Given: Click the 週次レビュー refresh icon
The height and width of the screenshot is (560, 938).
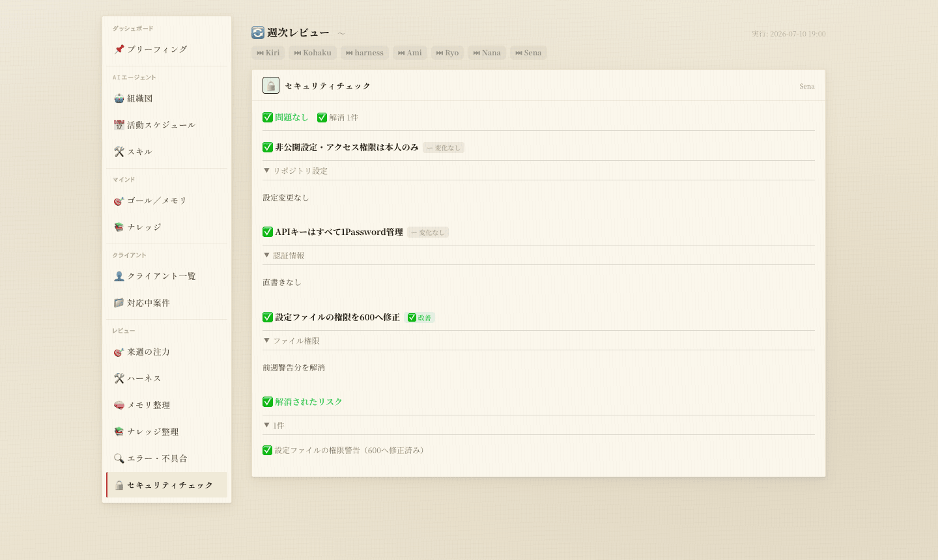Looking at the screenshot, I should (x=258, y=33).
